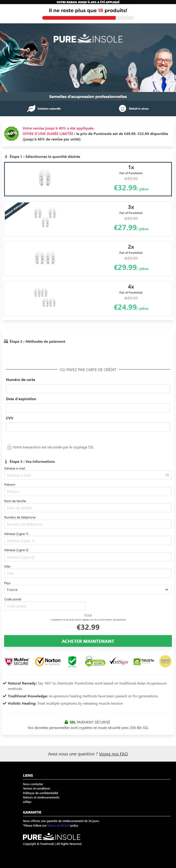
Task: Click the red stock progress bar
Action: click(x=88, y=18)
